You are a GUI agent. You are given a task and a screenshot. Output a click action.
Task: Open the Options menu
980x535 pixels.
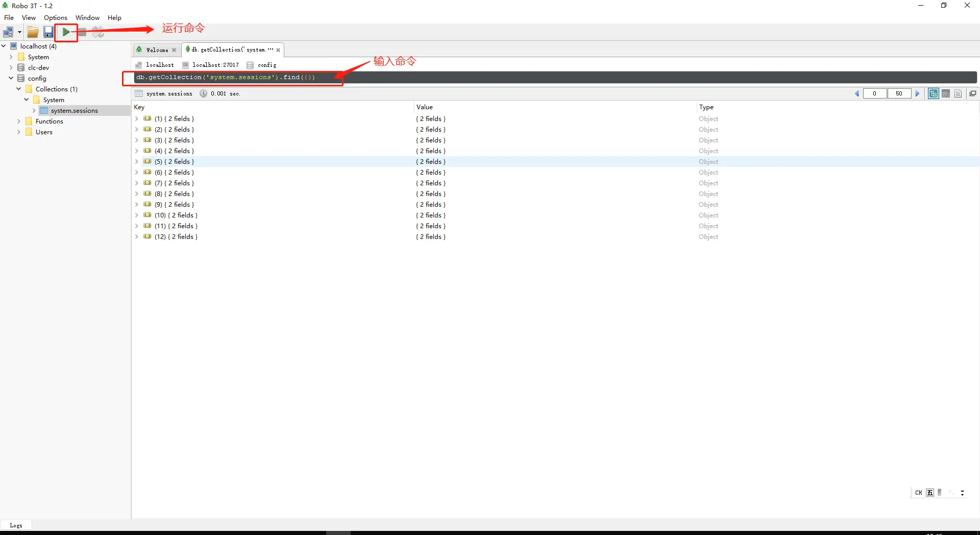(56, 17)
